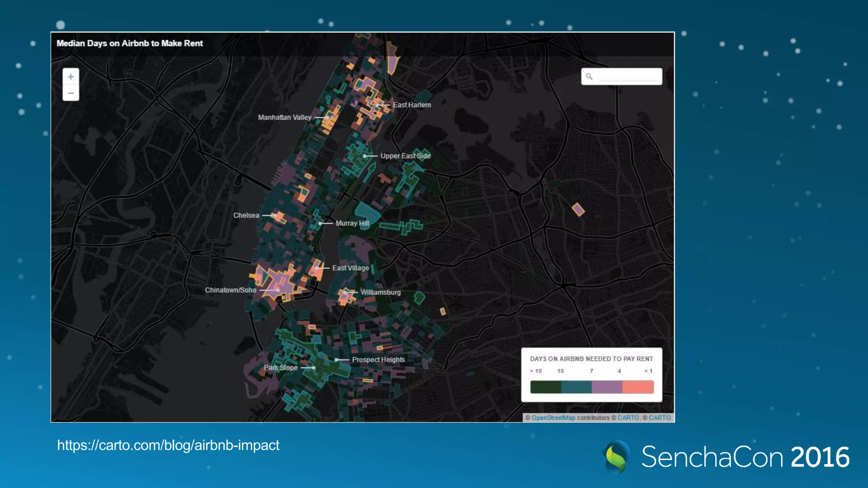Click the carto.com airbnb-impact blog URL

coord(168,445)
